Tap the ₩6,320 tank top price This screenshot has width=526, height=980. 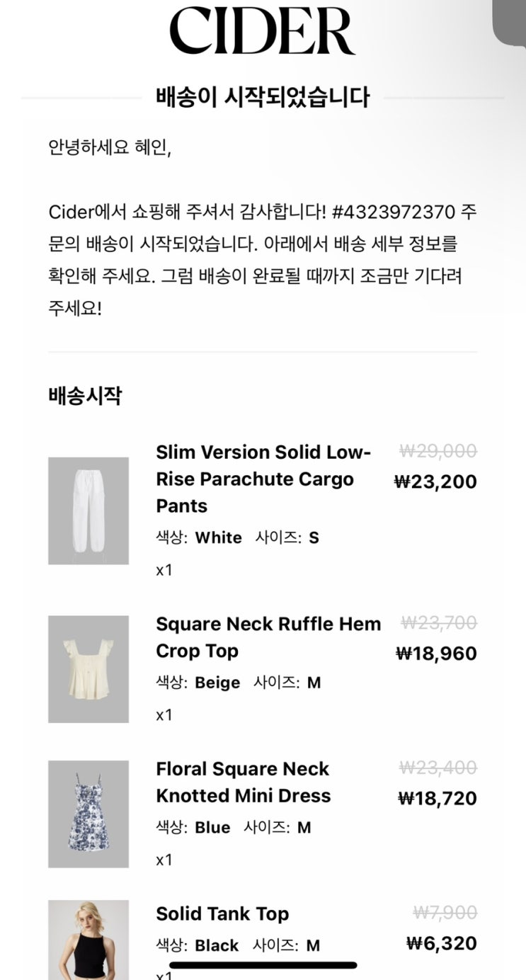point(442,943)
